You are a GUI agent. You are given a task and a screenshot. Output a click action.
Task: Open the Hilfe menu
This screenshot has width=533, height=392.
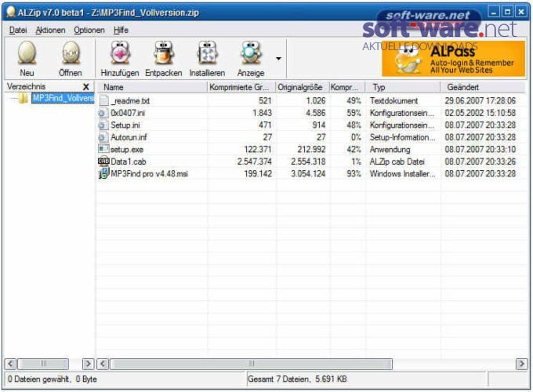pos(121,30)
